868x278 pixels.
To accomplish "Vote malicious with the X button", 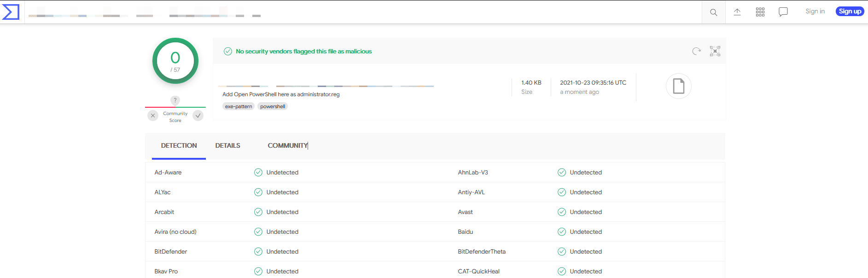I will pyautogui.click(x=153, y=116).
